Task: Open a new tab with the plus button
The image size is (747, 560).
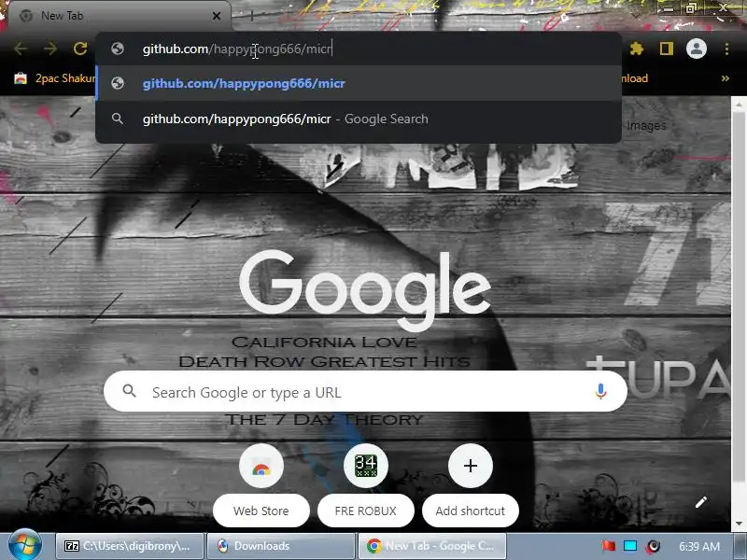Action: click(x=251, y=16)
